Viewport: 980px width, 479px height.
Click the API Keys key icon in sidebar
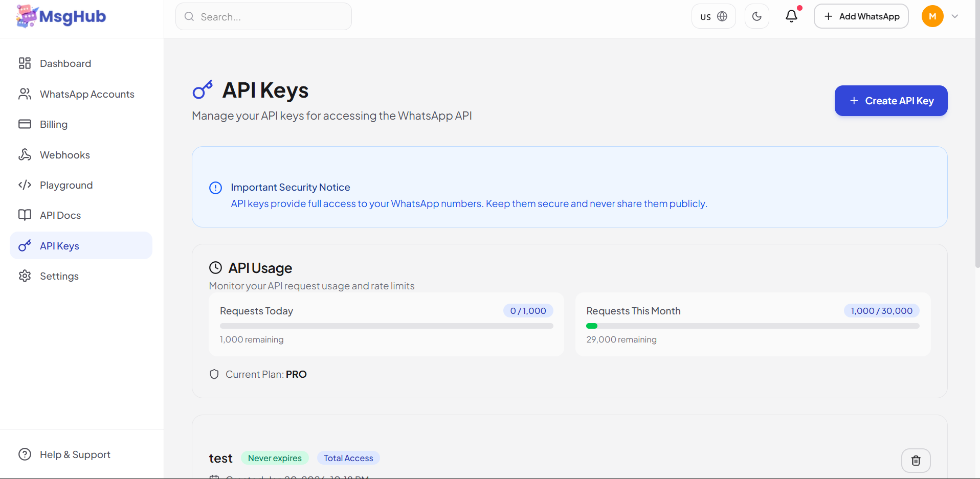(x=25, y=246)
